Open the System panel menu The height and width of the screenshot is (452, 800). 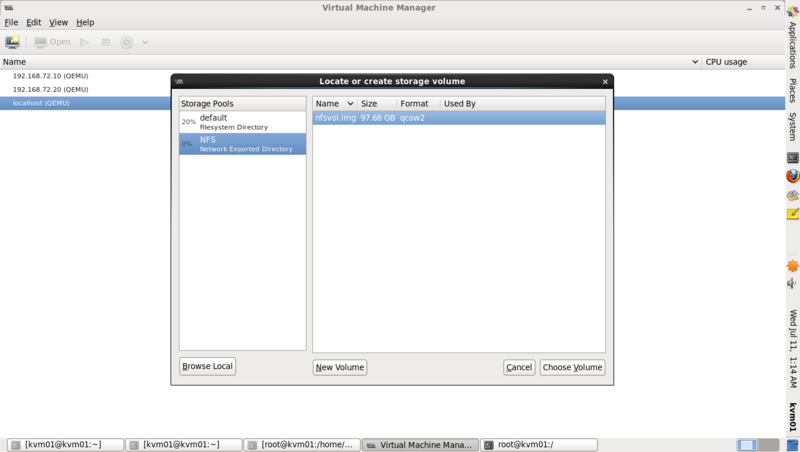(x=792, y=127)
